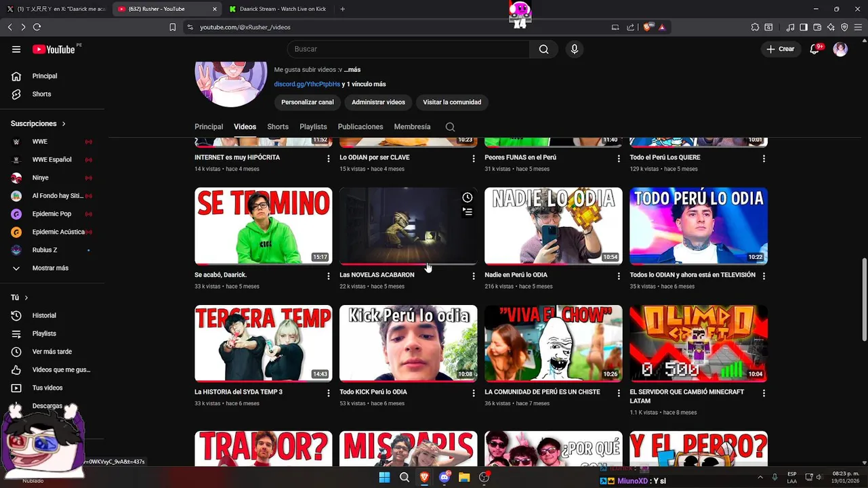Viewport: 868px width, 488px height.
Task: Open options for LA COMUNIDAD DE PERÚ ES UN CHISTE
Action: click(x=619, y=393)
